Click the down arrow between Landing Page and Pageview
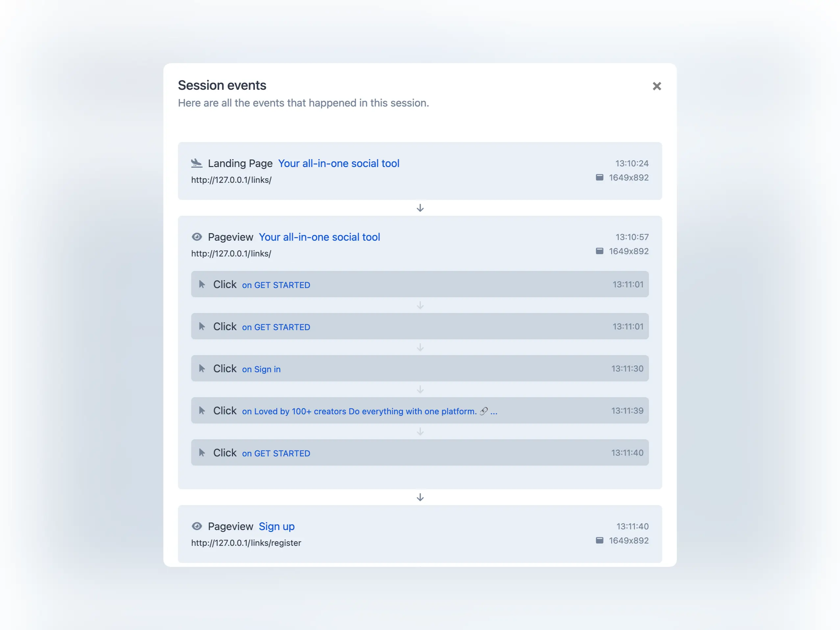840x630 pixels. (420, 208)
